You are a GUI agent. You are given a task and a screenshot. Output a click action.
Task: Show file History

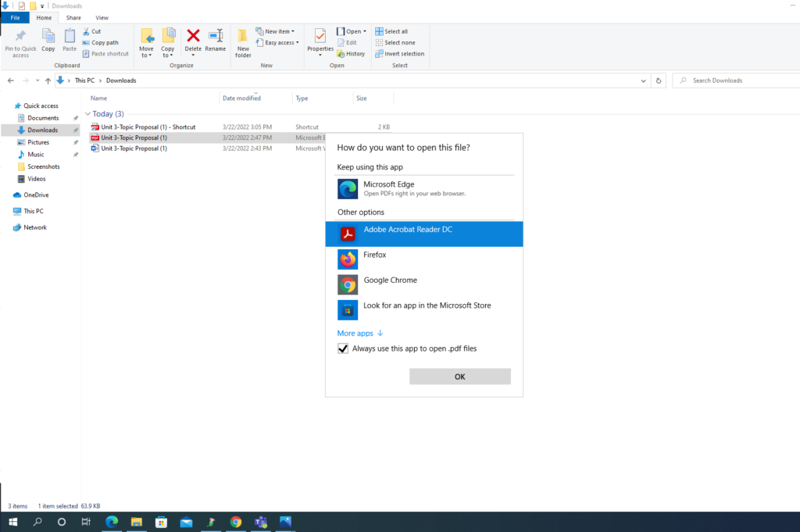click(351, 54)
